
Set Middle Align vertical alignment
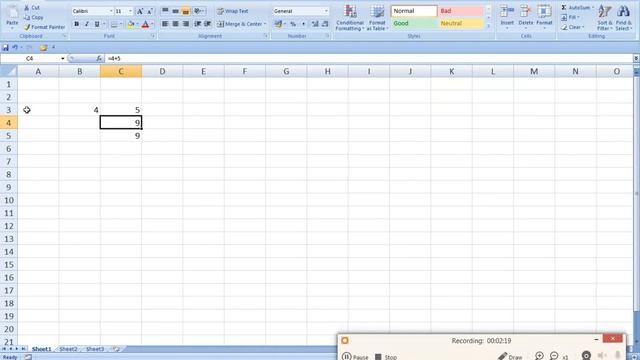[175, 11]
